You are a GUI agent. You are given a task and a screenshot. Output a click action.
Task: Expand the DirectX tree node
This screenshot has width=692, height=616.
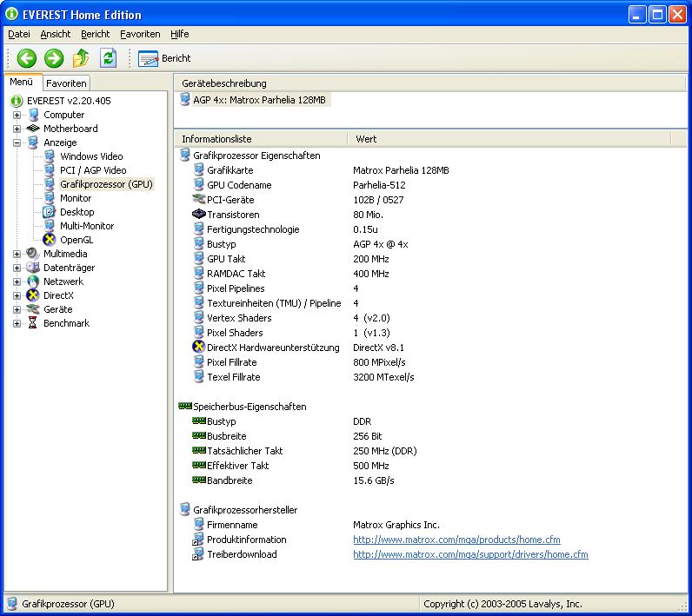coord(17,295)
